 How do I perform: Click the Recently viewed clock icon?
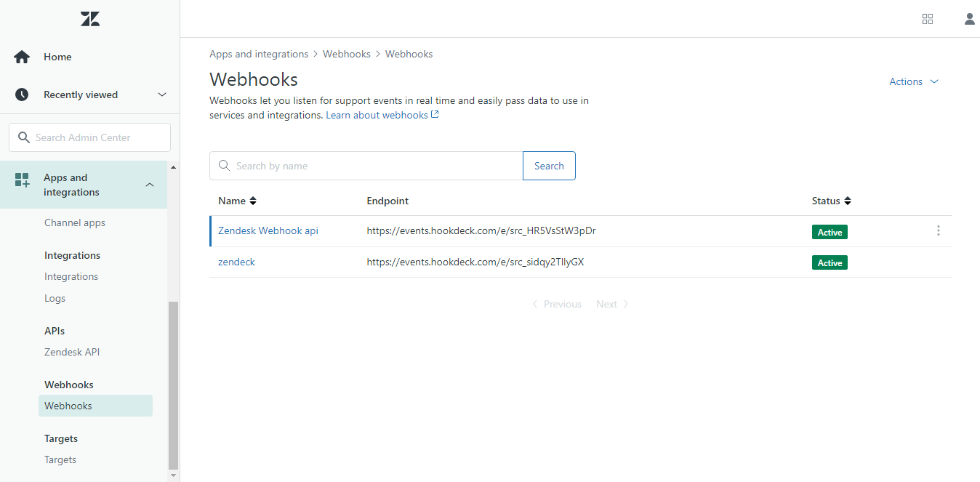(x=21, y=94)
